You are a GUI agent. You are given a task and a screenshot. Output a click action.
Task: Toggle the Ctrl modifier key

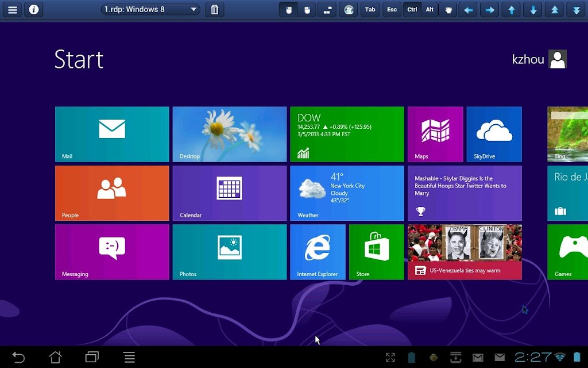click(x=412, y=10)
